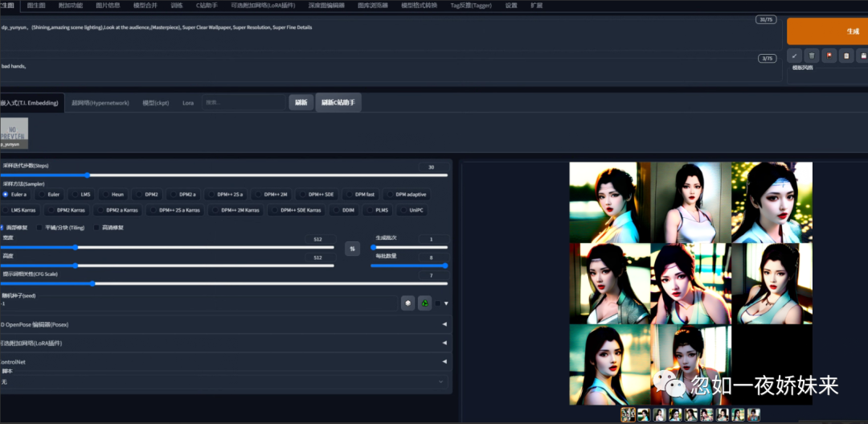Select the Euler sampler radio button

coord(50,195)
